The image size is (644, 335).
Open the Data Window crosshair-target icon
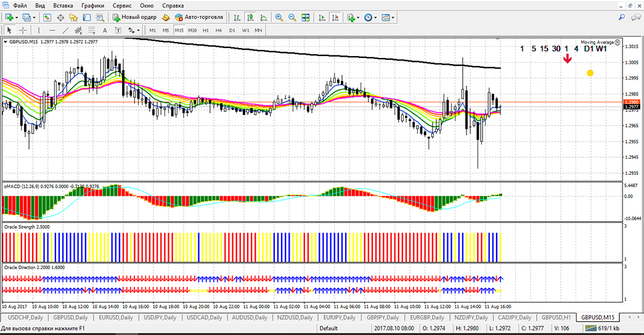[x=60, y=17]
